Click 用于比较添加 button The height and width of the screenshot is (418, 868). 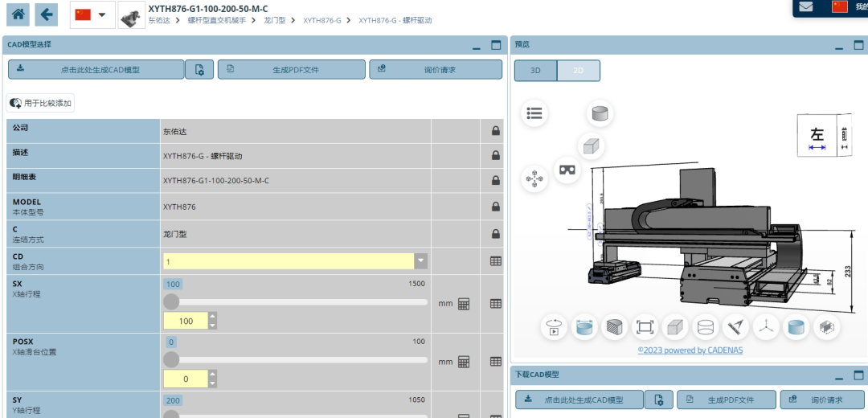click(40, 103)
